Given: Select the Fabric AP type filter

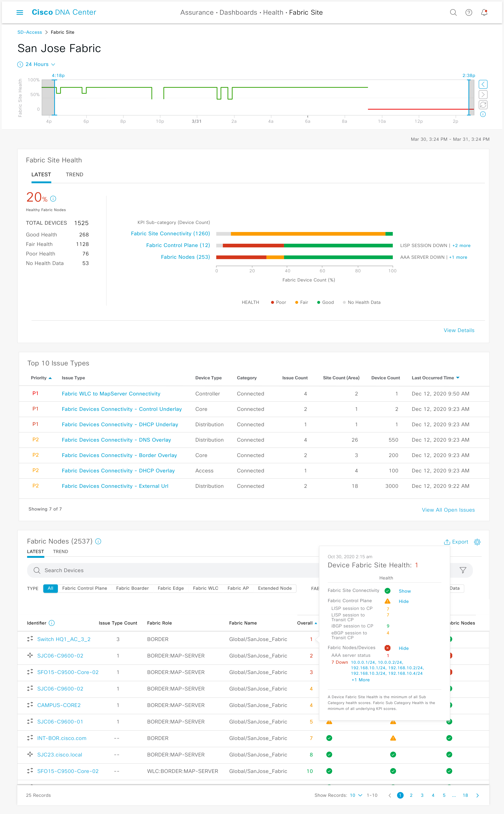Looking at the screenshot, I should (x=238, y=588).
